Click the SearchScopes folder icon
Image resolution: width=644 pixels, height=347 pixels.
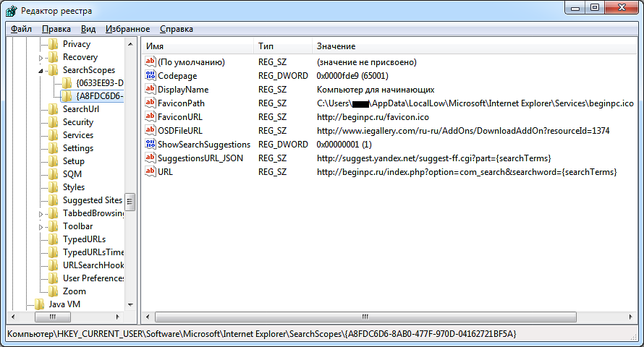[x=54, y=70]
